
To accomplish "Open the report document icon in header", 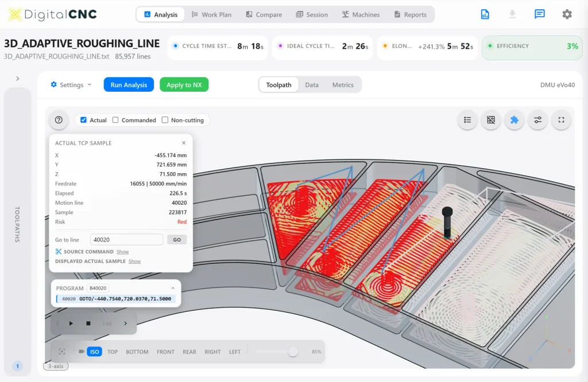I will click(485, 14).
